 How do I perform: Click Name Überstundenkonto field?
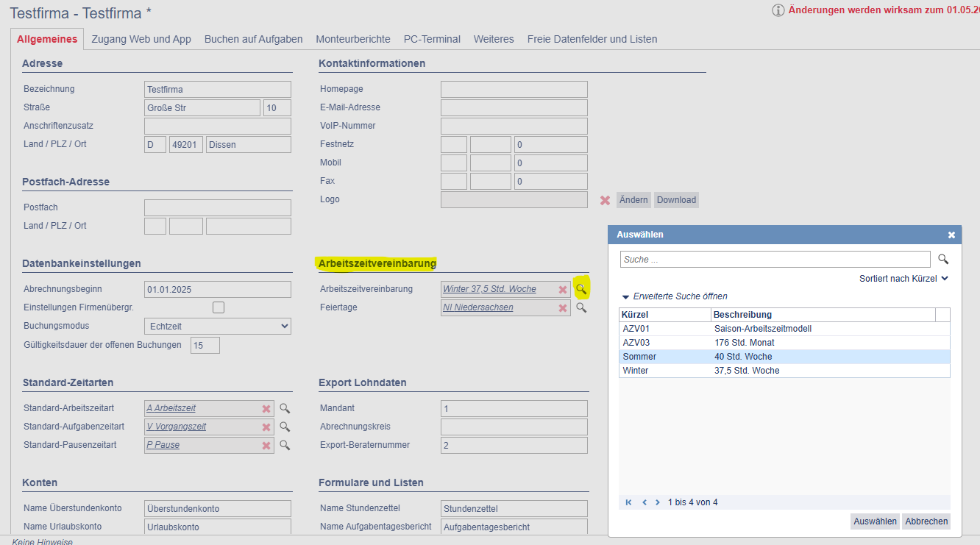[218, 509]
